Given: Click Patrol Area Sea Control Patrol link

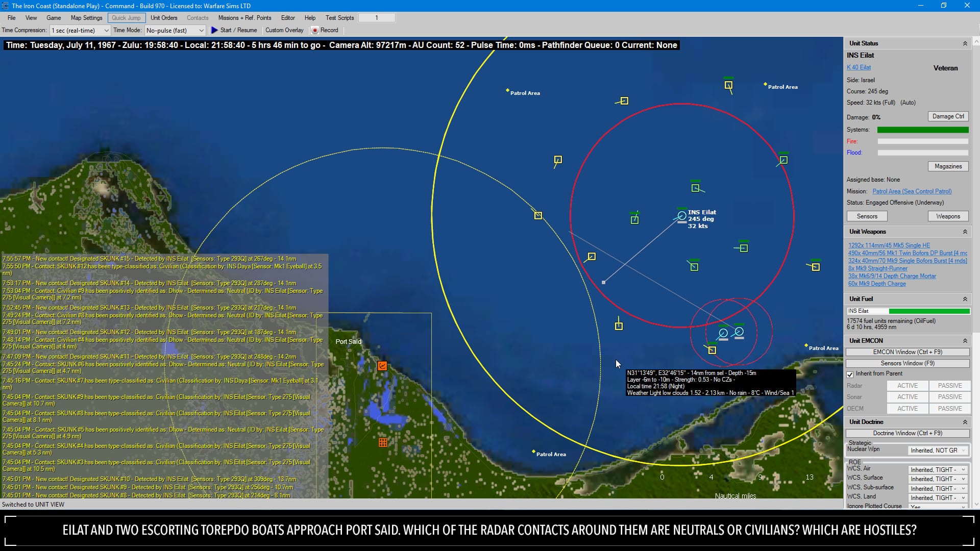Looking at the screenshot, I should pos(913,191).
